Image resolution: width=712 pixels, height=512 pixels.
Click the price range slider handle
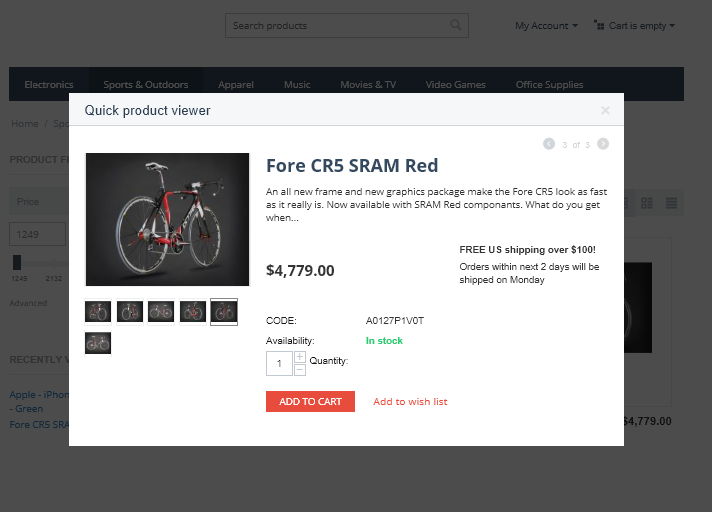pos(17,262)
